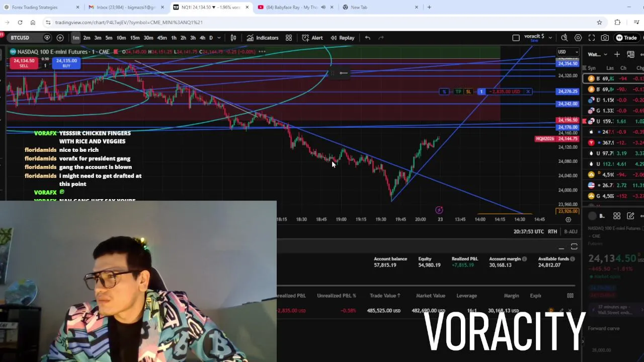The width and height of the screenshot is (644, 362).
Task: Click the SL label on position line
Action: pyautogui.click(x=468, y=92)
